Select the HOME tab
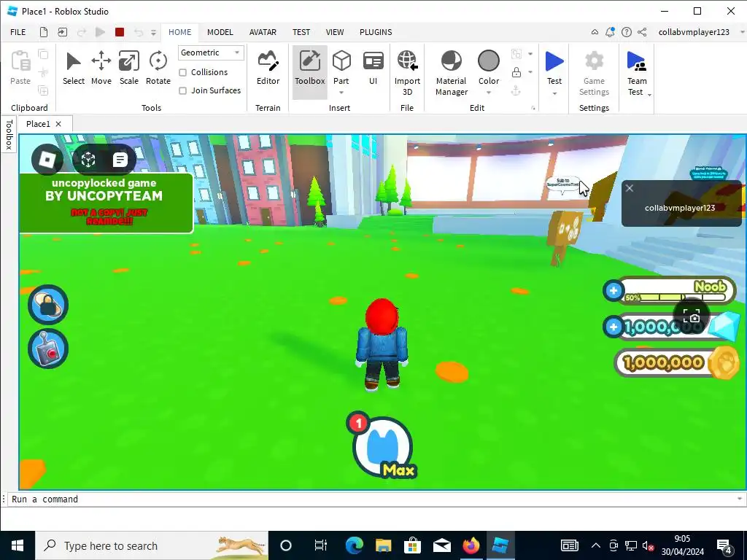The width and height of the screenshot is (747, 560). 179,32
